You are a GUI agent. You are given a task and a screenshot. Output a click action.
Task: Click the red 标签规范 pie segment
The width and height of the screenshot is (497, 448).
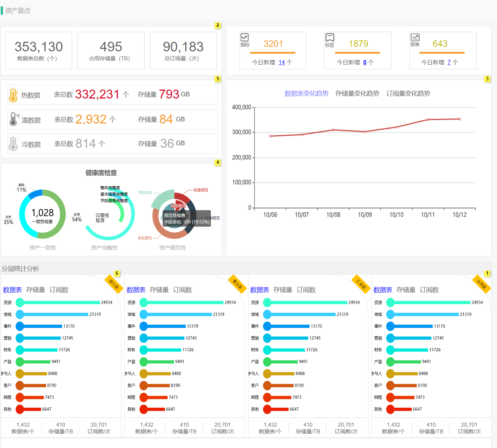point(183,197)
